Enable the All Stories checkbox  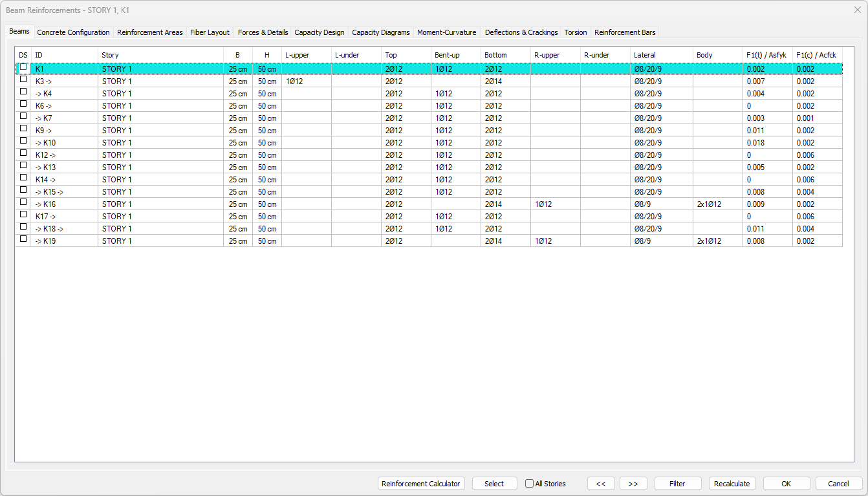click(x=530, y=484)
